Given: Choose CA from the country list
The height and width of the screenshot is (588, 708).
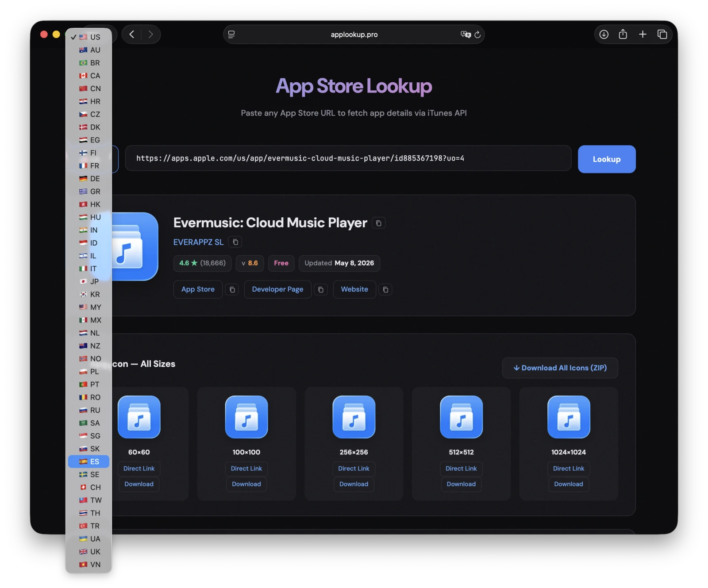Looking at the screenshot, I should click(89, 76).
